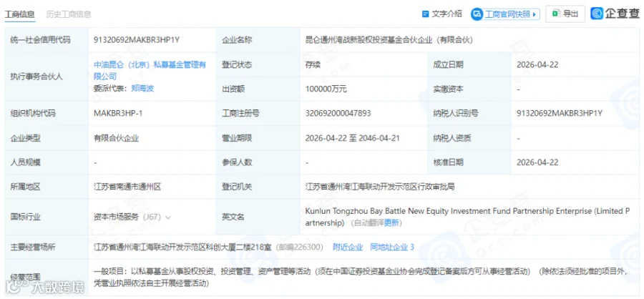Click 出资额 value 100000万元

(326, 89)
